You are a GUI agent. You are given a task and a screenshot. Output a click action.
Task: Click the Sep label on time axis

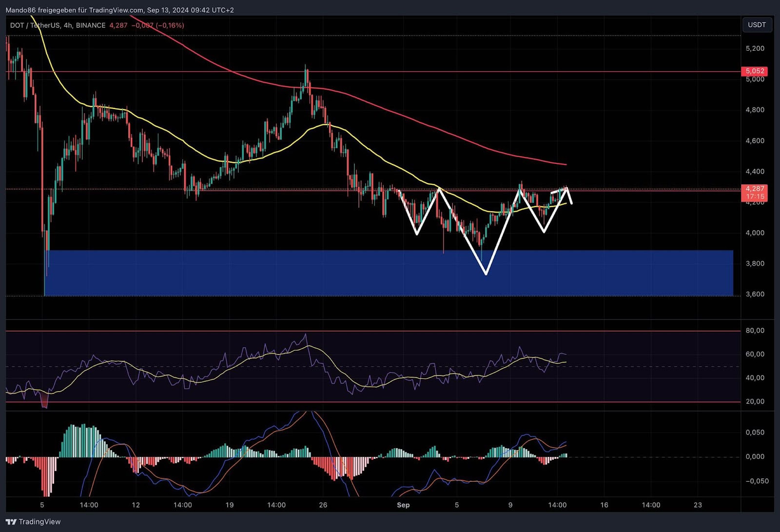pyautogui.click(x=403, y=505)
